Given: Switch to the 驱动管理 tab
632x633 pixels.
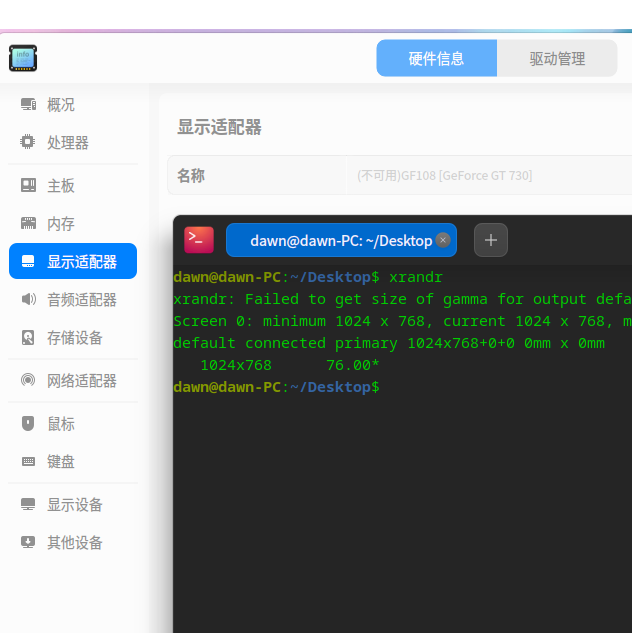Looking at the screenshot, I should [x=557, y=58].
